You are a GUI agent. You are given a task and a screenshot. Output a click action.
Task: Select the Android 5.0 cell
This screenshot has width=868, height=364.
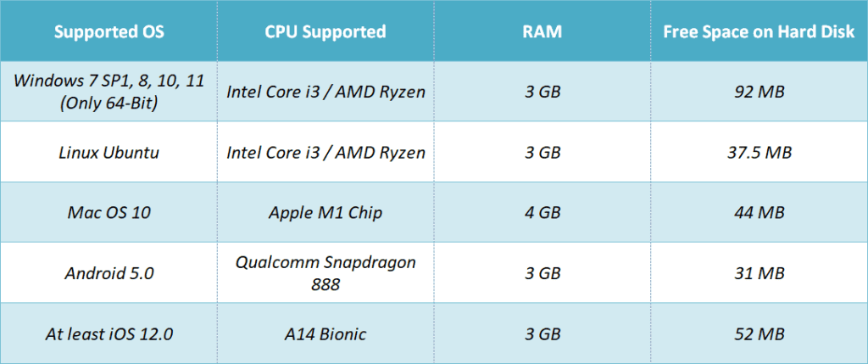pyautogui.click(x=109, y=273)
